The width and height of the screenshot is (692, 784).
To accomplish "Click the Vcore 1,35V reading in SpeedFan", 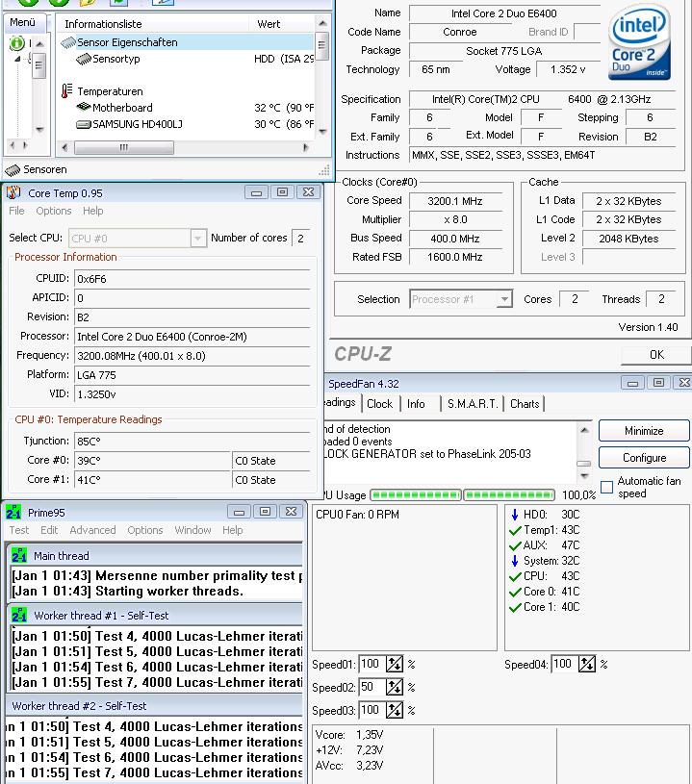I will [349, 735].
